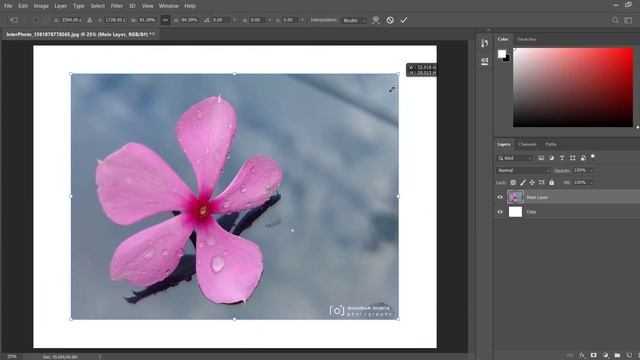
Task: Cancel the transform with the circle-slash icon
Action: tap(390, 20)
